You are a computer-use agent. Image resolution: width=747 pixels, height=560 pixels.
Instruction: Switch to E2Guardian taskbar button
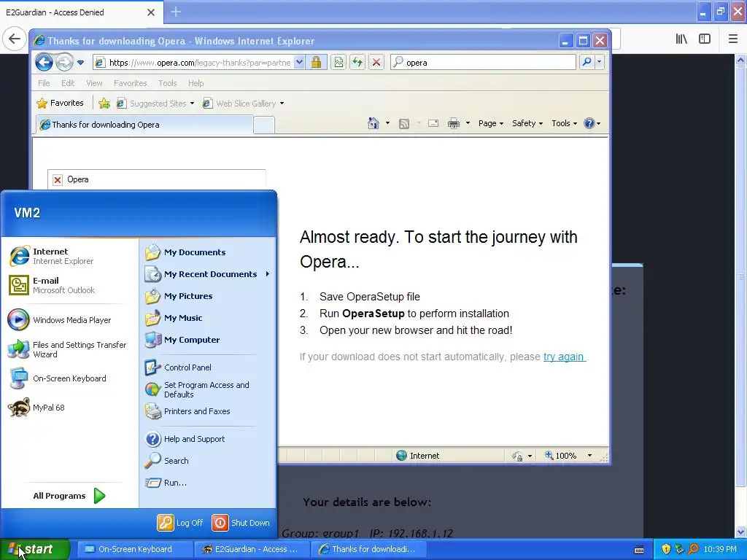coord(252,549)
